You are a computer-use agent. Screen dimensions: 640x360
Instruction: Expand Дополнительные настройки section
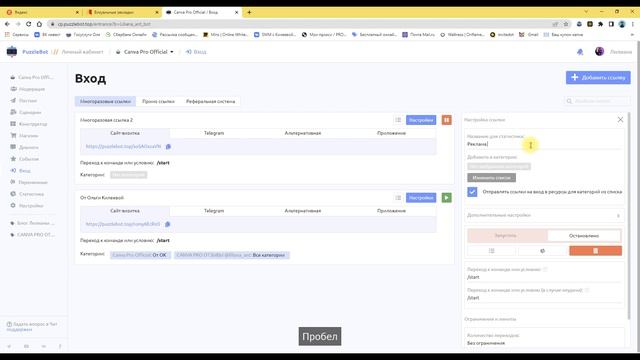tap(544, 215)
